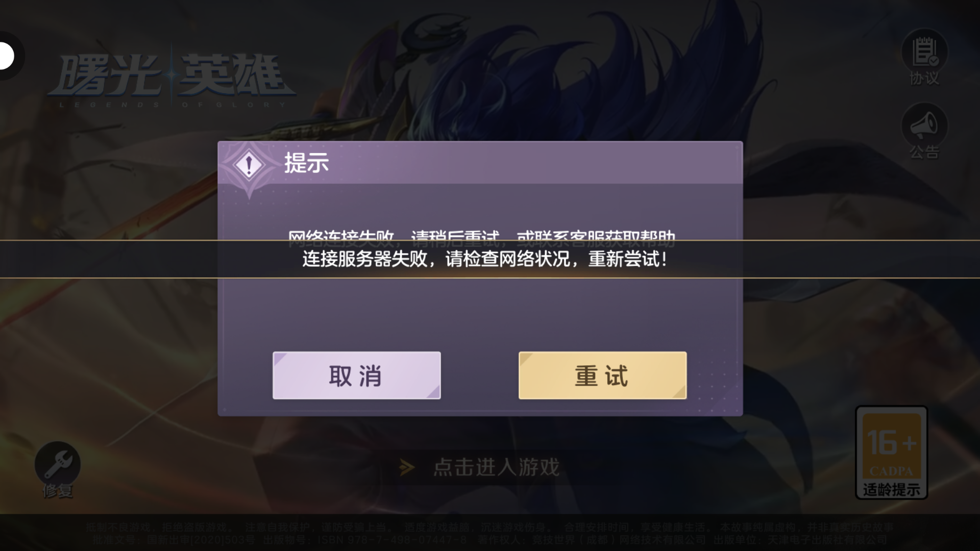
Task: Tap the 修复 repair wrench icon
Action: 57,464
